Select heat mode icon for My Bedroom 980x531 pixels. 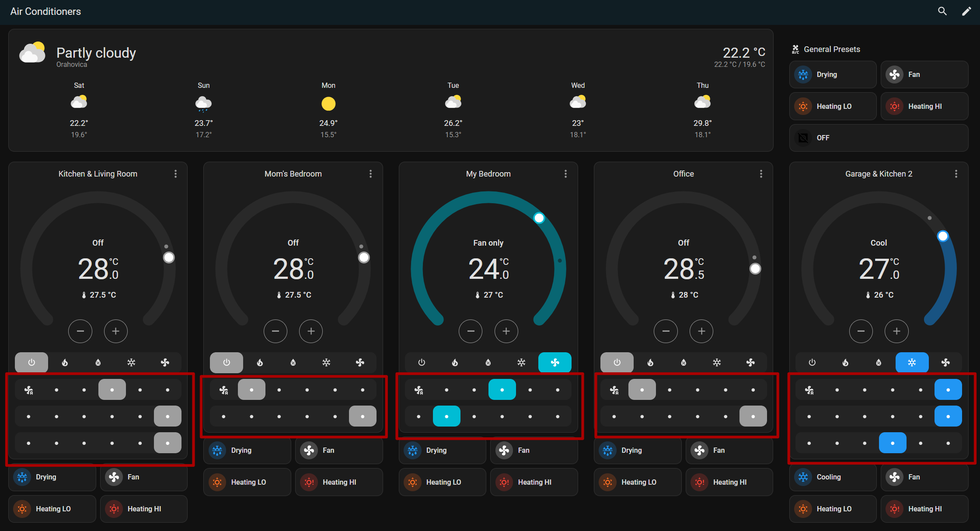[455, 362]
